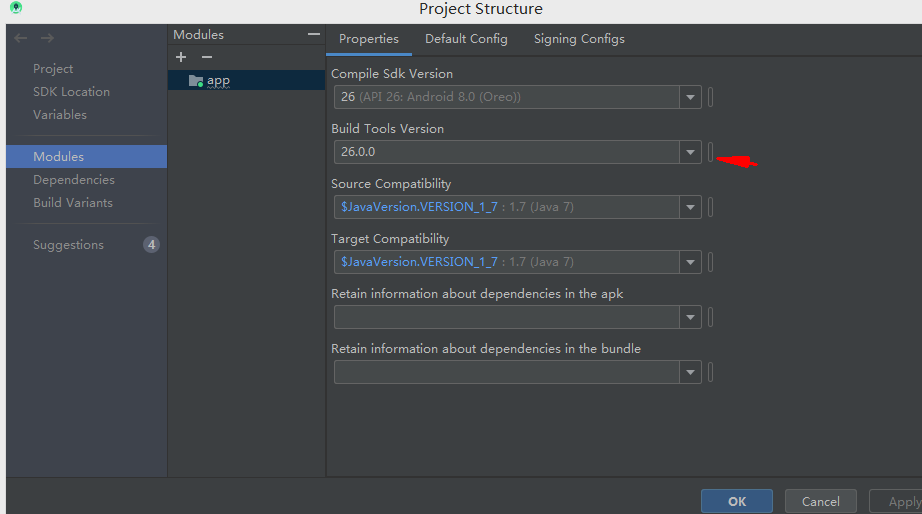This screenshot has height=514, width=922.
Task: Click variable handle beside apk dependencies field
Action: [710, 318]
